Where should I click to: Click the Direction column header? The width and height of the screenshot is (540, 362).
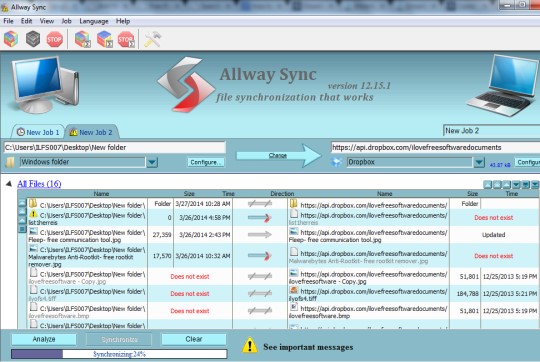coord(282,194)
